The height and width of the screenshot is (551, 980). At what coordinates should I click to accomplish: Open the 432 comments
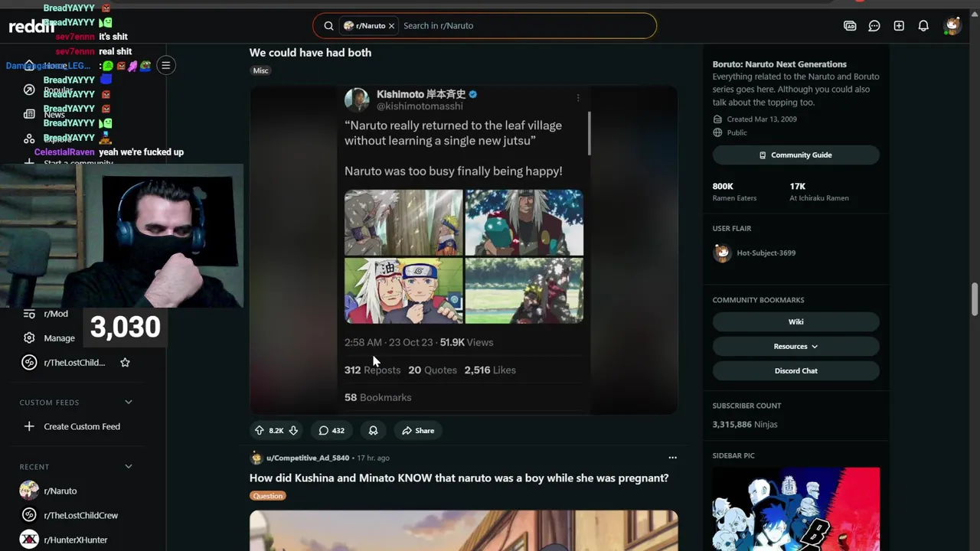332,430
